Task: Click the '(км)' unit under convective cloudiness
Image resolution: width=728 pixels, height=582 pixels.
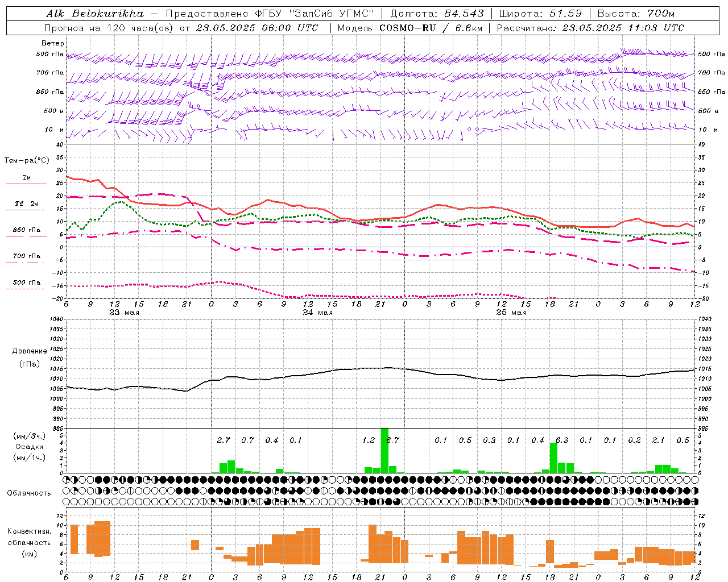Action: pyautogui.click(x=30, y=554)
